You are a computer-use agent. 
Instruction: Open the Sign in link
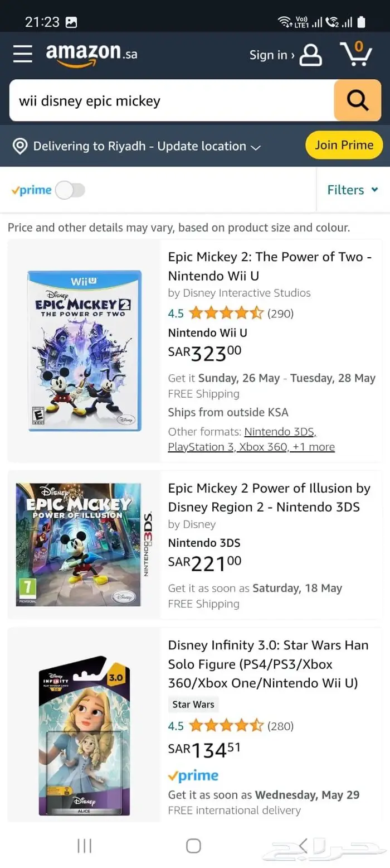[x=271, y=55]
